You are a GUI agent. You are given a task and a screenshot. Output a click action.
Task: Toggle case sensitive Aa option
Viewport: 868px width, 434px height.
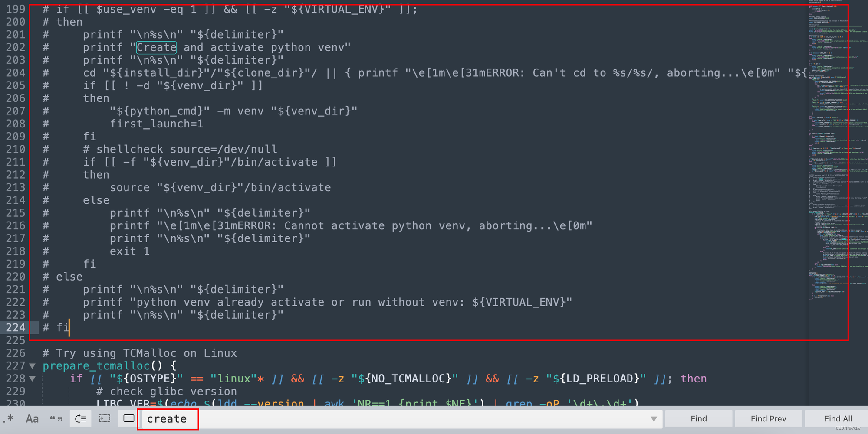click(x=32, y=419)
